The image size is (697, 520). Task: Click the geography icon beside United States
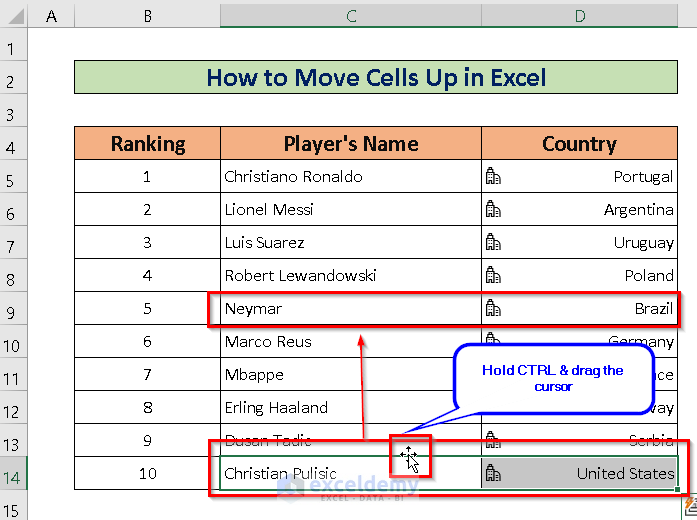[x=493, y=473]
